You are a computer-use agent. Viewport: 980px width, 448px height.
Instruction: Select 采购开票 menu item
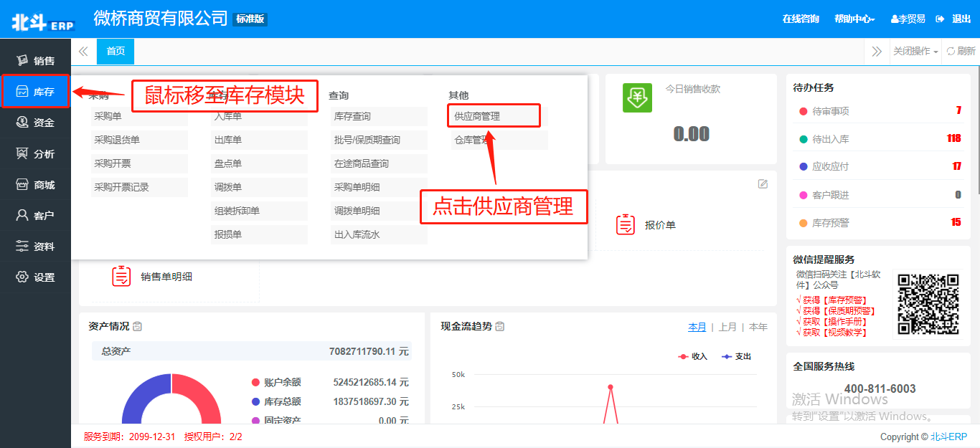[139, 163]
